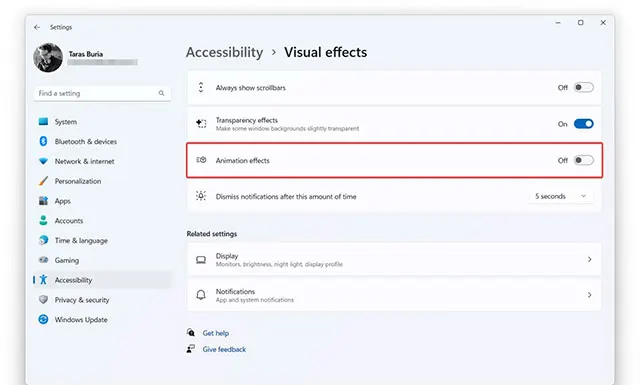Click the Accessibility breadcrumb link
Screen dimensions: 640x385
click(224, 52)
